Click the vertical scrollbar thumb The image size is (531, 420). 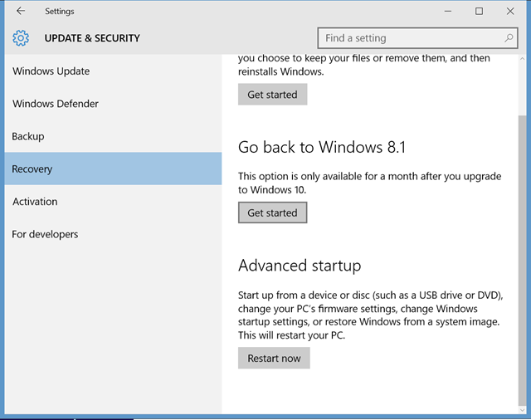[x=522, y=260]
